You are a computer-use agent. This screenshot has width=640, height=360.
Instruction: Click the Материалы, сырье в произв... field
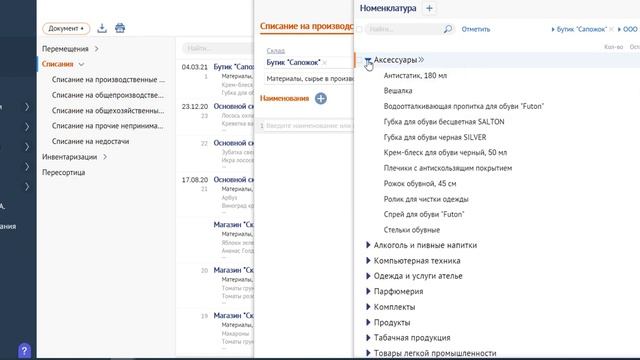(309, 79)
